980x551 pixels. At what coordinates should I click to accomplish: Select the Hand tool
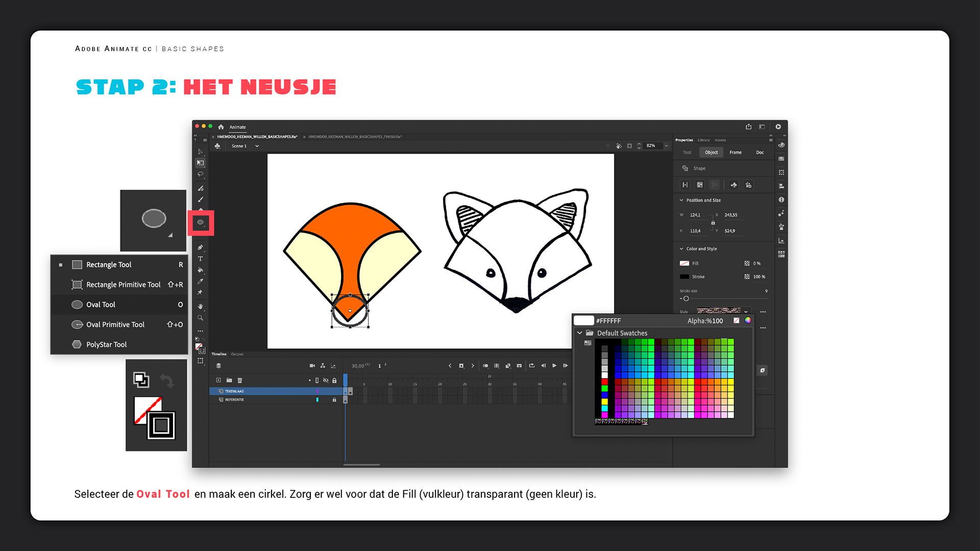coord(201,306)
